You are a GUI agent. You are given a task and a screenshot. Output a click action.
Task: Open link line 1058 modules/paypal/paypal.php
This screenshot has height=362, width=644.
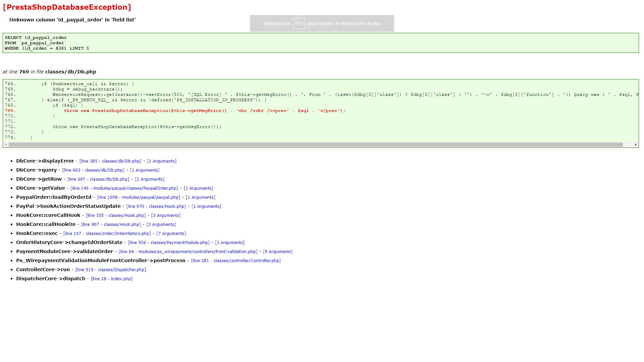coord(139,197)
